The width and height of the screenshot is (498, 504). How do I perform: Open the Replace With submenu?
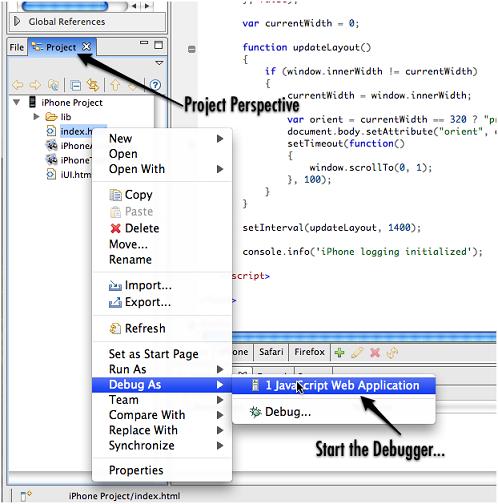pos(162,430)
